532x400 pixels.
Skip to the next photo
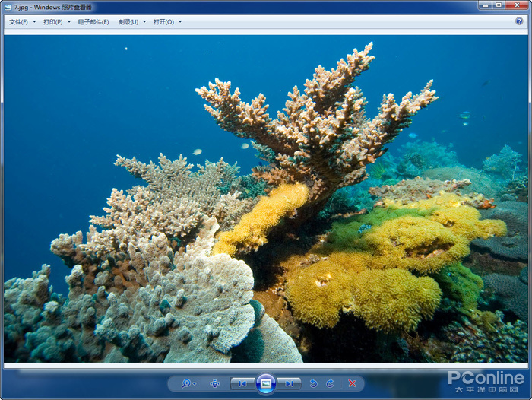[289, 384]
